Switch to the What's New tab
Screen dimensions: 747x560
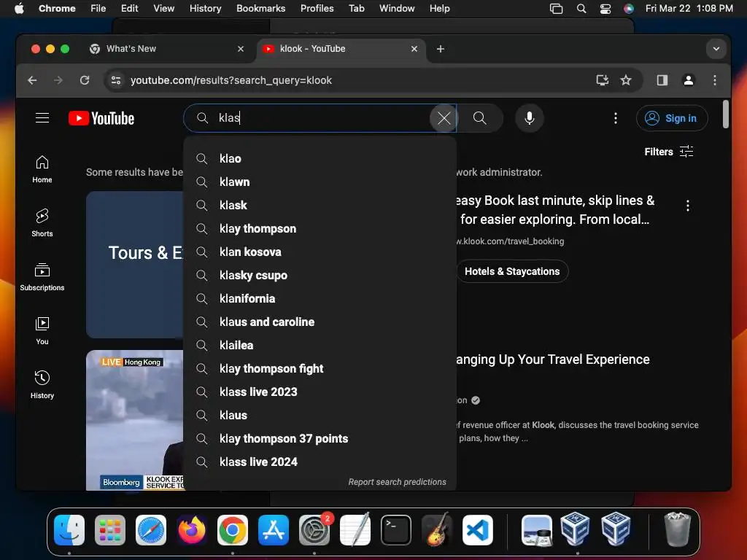[165, 49]
